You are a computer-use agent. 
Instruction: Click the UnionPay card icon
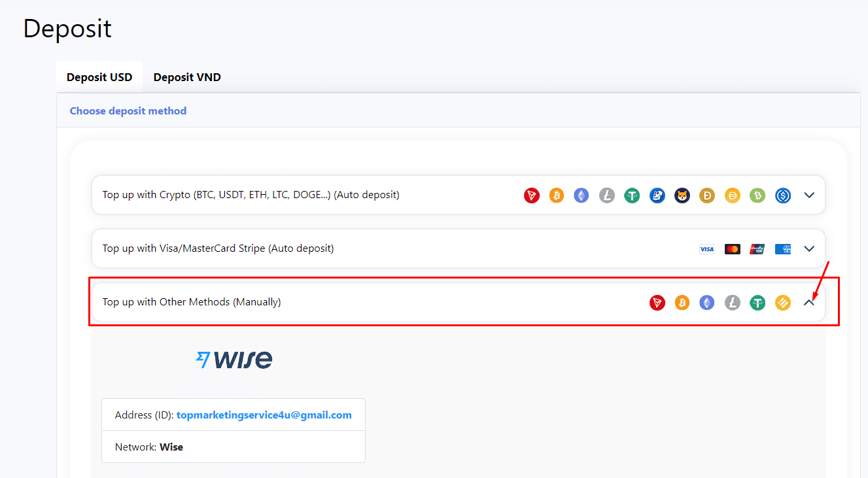coord(757,248)
